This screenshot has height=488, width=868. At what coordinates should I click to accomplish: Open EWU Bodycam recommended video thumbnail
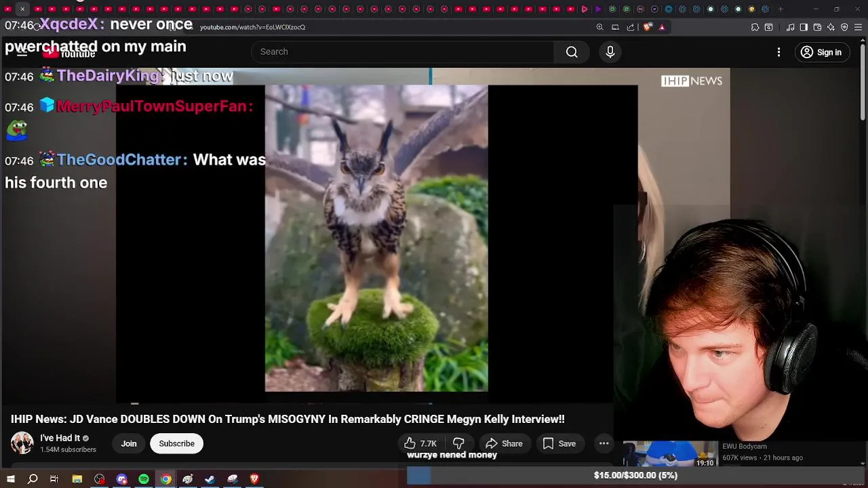coord(670,455)
